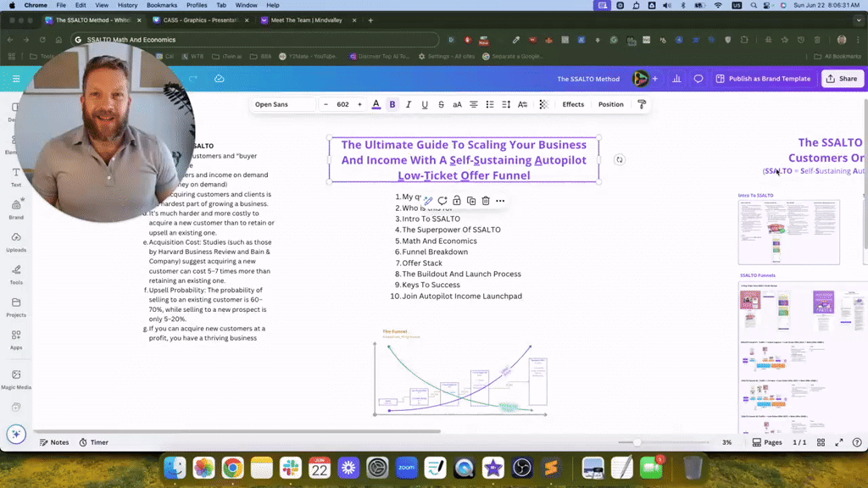Delete the selected element with trash icon
Viewport: 868px width, 488px height.
[x=484, y=201]
